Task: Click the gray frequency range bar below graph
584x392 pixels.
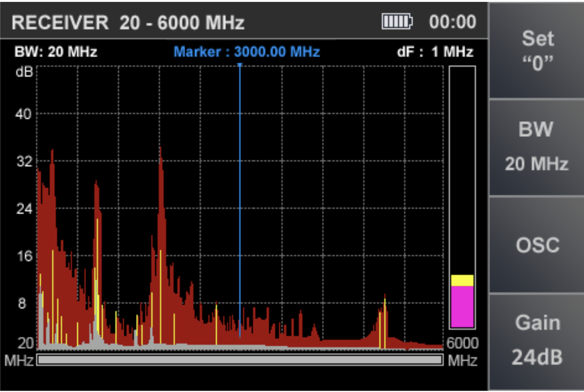Action: pyautogui.click(x=240, y=360)
